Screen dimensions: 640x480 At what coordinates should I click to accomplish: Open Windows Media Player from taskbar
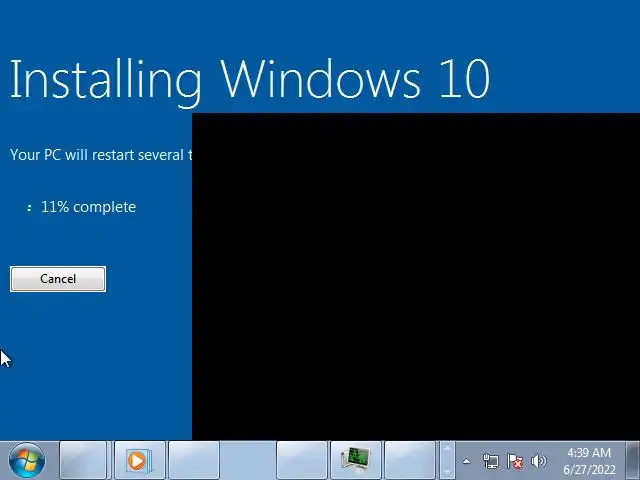(x=140, y=461)
